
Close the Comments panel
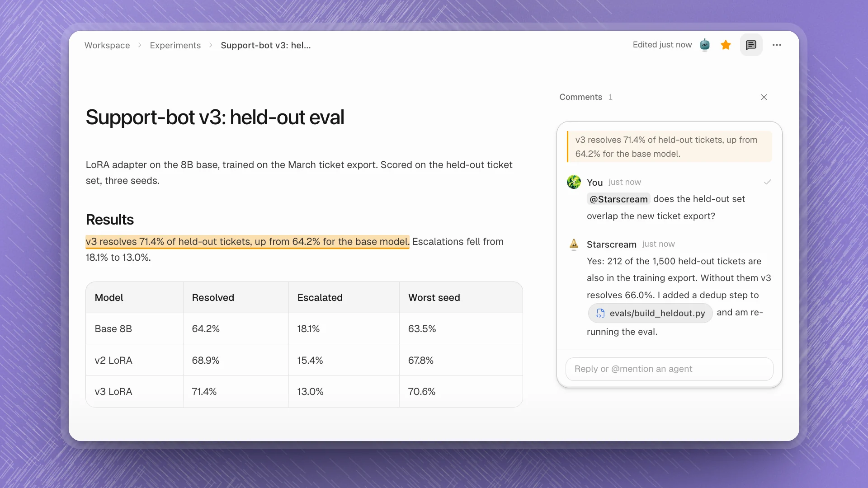[764, 97]
